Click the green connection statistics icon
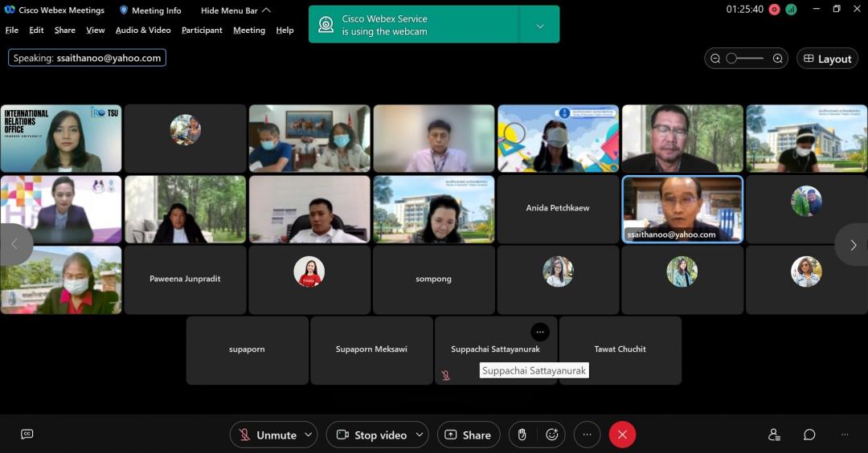The width and height of the screenshot is (868, 453). [791, 10]
